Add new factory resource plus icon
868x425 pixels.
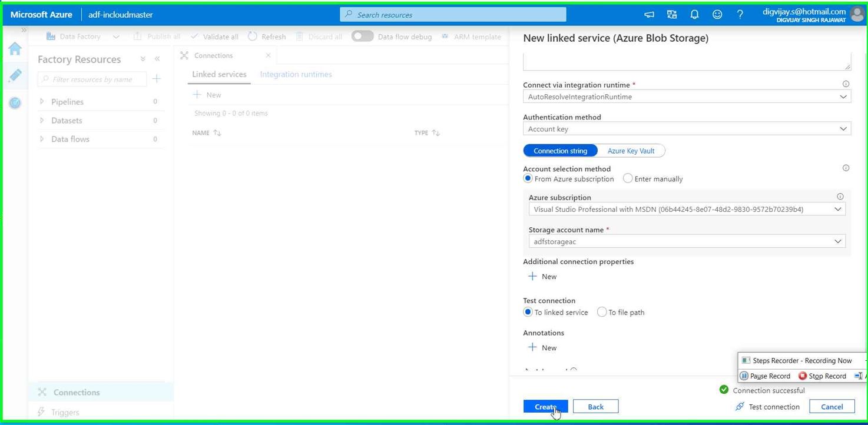point(157,79)
